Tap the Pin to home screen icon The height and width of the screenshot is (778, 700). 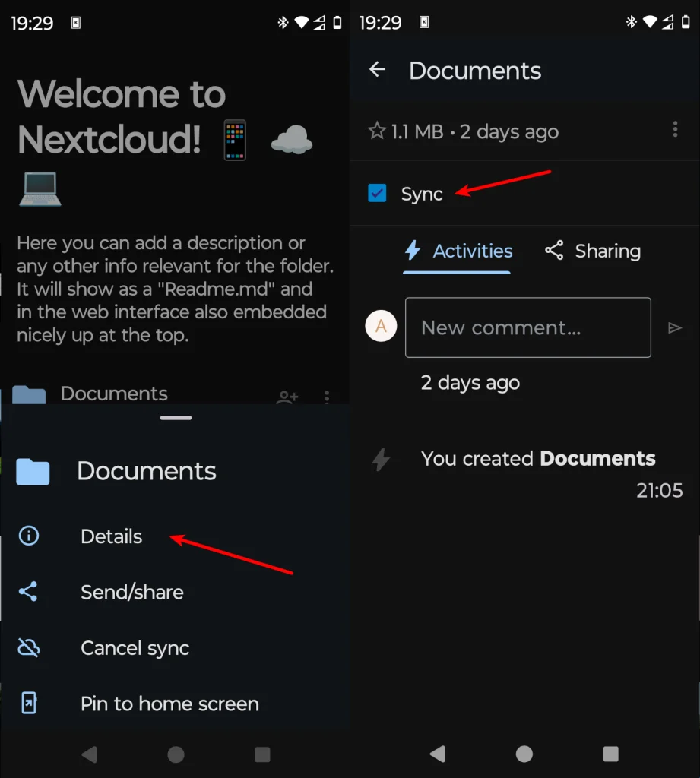coord(29,704)
